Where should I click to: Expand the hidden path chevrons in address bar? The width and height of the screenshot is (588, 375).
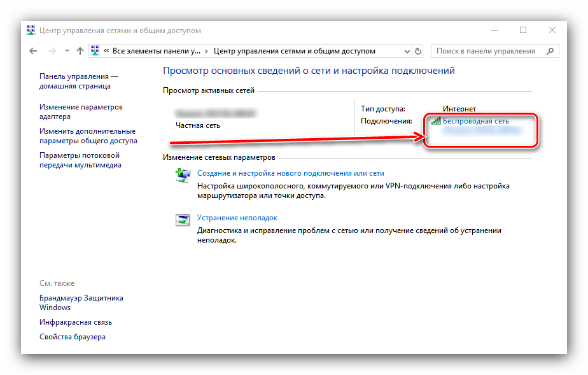point(106,51)
